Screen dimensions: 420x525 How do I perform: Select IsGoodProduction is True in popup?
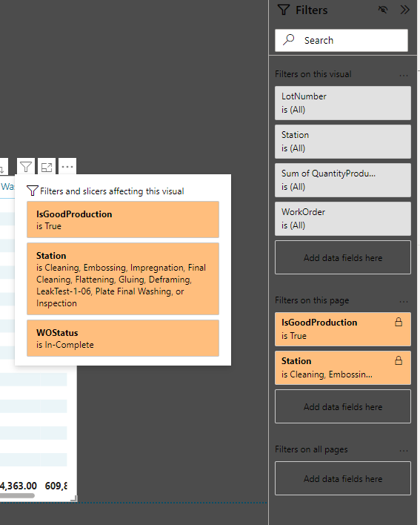123,219
